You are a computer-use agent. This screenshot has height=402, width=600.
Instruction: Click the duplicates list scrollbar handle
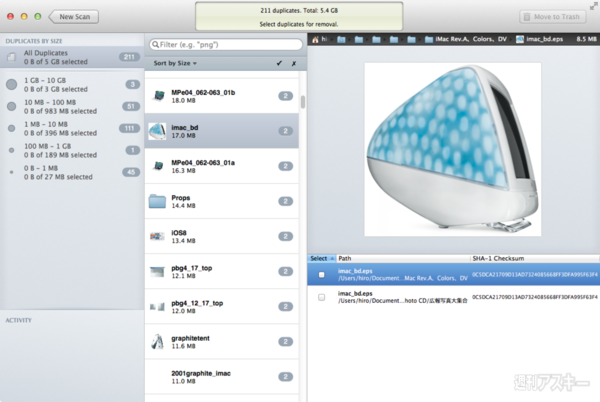click(x=303, y=102)
